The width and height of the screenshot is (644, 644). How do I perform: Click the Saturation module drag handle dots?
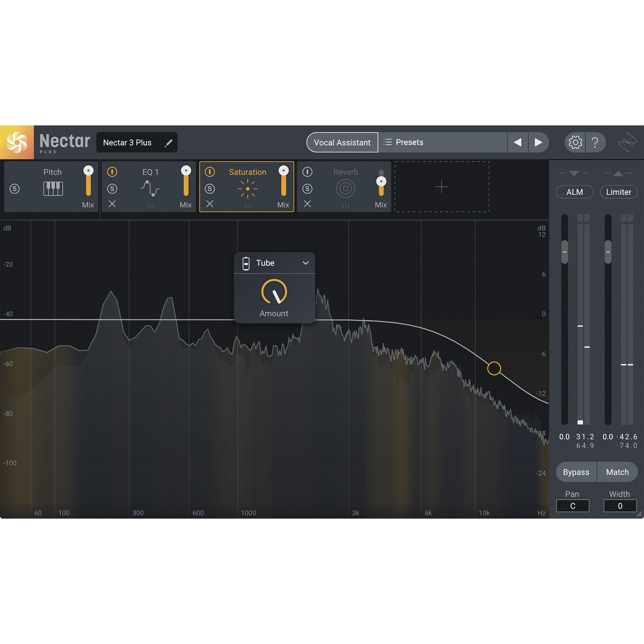point(248,205)
